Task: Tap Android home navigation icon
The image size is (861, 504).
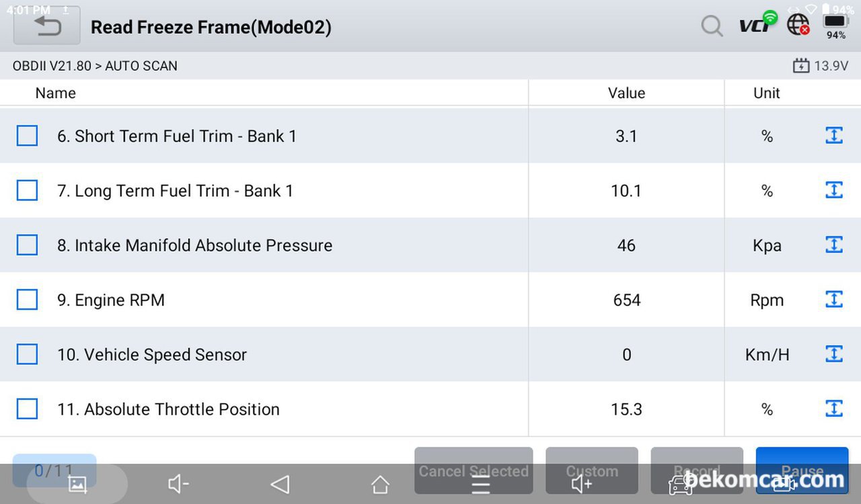Action: (380, 484)
